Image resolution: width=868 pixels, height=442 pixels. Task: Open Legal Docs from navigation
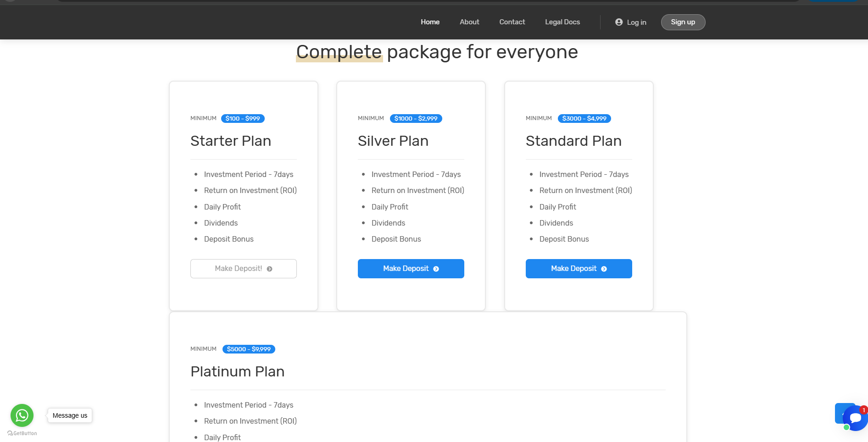coord(562,22)
